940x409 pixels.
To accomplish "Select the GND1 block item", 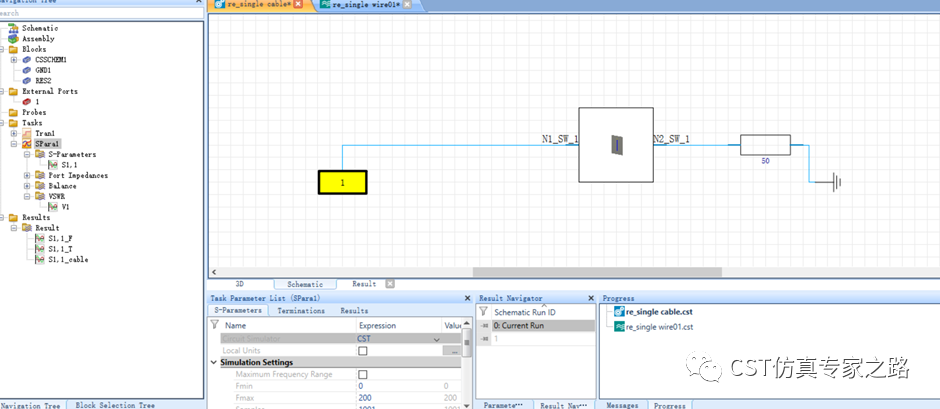I will coord(43,70).
